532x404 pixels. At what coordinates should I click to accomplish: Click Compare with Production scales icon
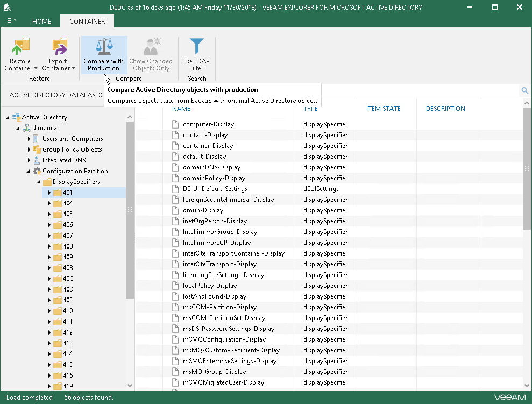104,46
